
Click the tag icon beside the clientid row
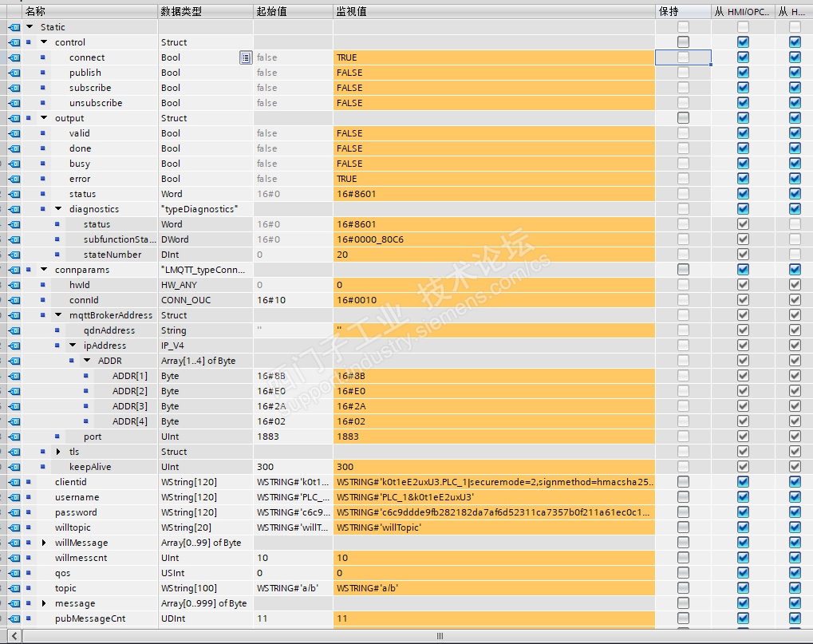pyautogui.click(x=14, y=482)
